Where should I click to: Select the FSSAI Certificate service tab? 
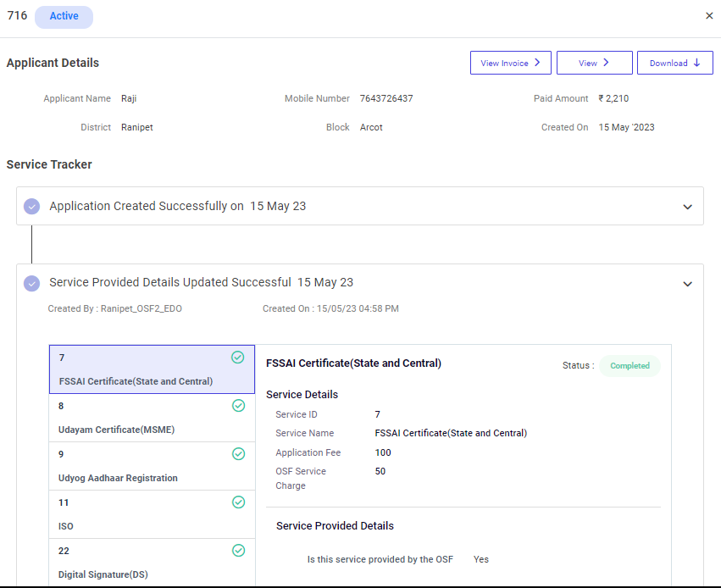tap(136, 370)
